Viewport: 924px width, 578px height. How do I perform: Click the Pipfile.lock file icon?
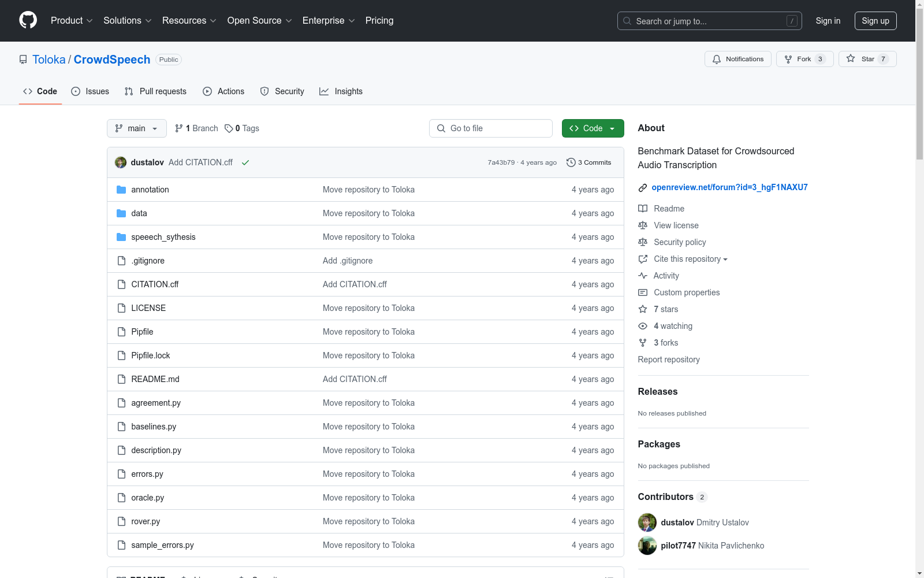click(121, 355)
